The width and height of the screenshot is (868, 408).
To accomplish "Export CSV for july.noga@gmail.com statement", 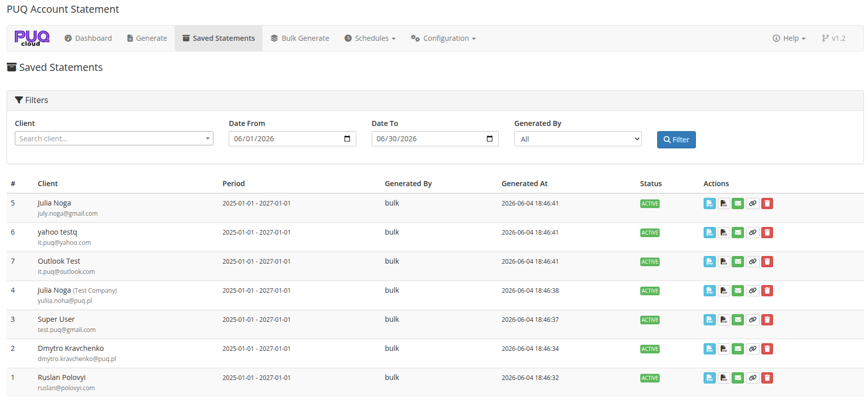I will coord(724,203).
